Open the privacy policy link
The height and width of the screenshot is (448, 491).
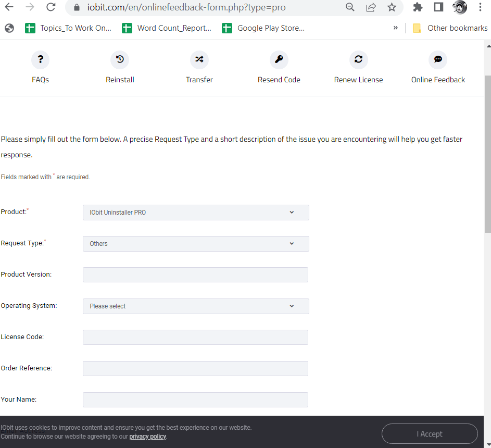tap(148, 437)
